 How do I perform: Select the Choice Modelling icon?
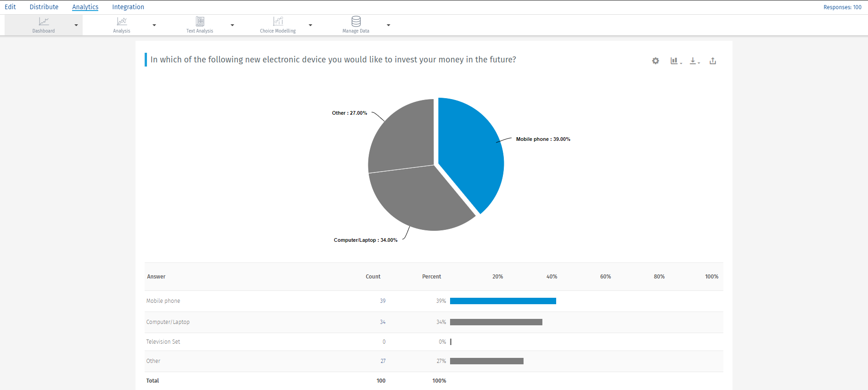pos(278,22)
